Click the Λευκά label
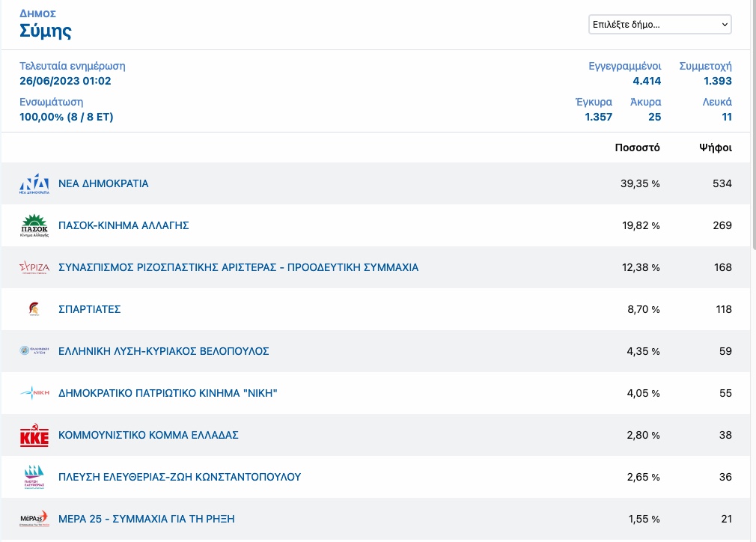Screen dimensions: 756x542 (x=717, y=103)
